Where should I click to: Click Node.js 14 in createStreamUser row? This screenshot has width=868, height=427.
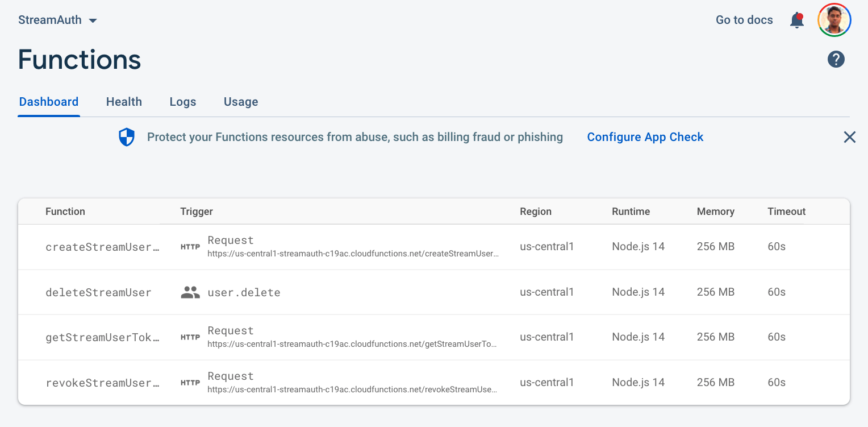pos(638,247)
